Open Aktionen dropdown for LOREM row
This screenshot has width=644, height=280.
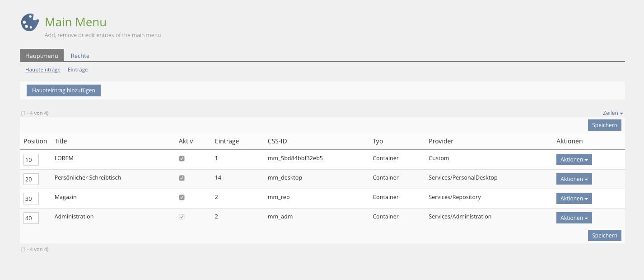tap(574, 160)
